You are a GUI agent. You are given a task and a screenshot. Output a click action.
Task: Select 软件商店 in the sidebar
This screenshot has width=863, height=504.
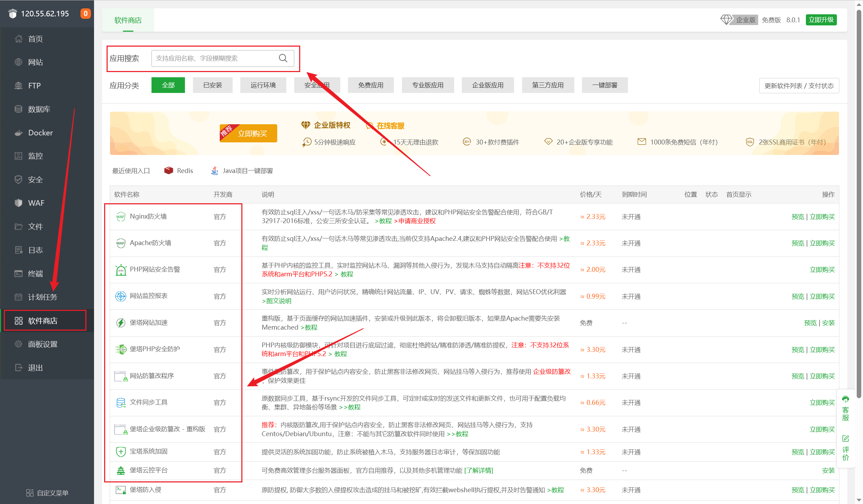(x=47, y=321)
